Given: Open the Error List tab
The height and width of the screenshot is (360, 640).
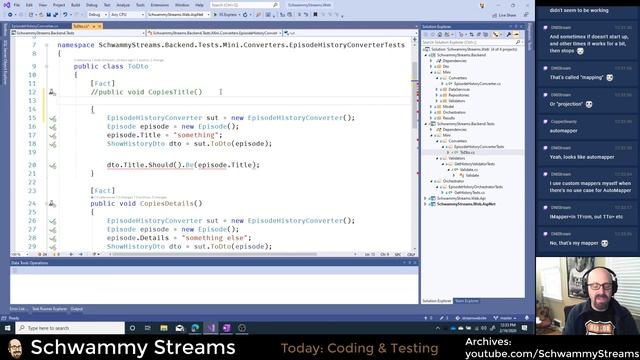Looking at the screenshot, I should click(x=18, y=309).
